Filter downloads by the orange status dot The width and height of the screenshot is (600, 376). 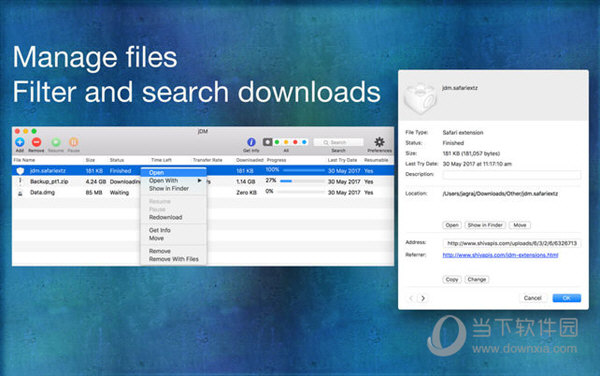pos(286,142)
